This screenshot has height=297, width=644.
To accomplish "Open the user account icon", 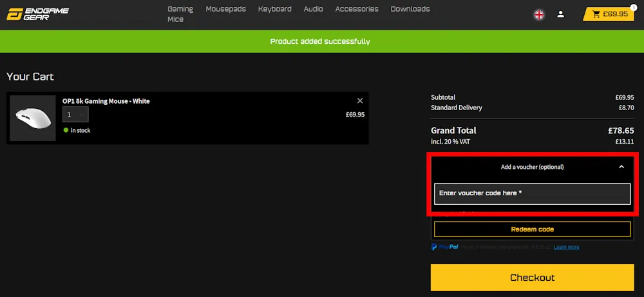I will pyautogui.click(x=561, y=14).
